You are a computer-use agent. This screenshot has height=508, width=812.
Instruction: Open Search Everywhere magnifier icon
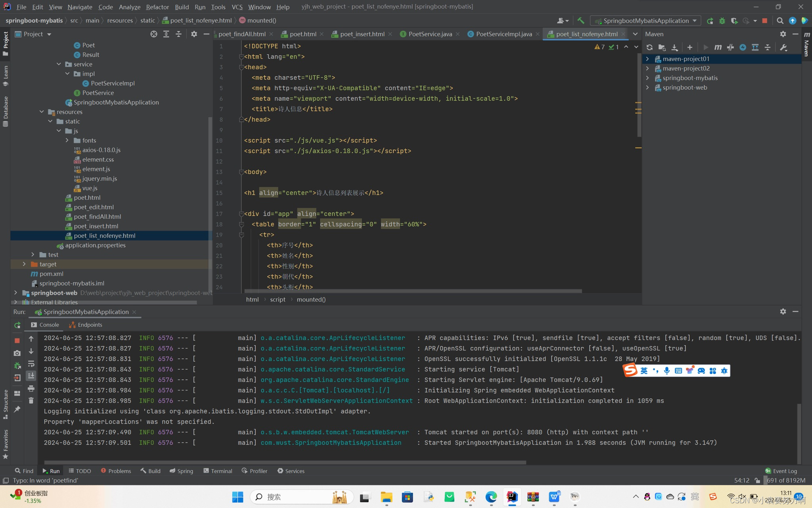point(780,21)
